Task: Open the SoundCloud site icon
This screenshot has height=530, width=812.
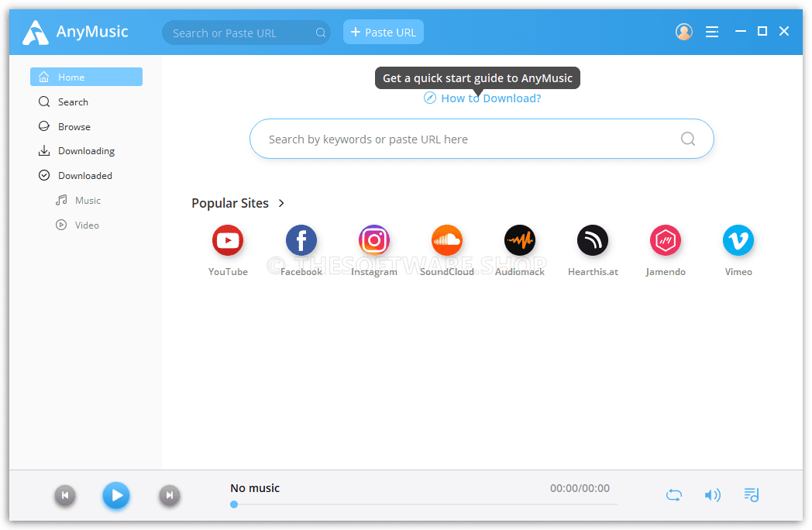Action: [x=447, y=240]
